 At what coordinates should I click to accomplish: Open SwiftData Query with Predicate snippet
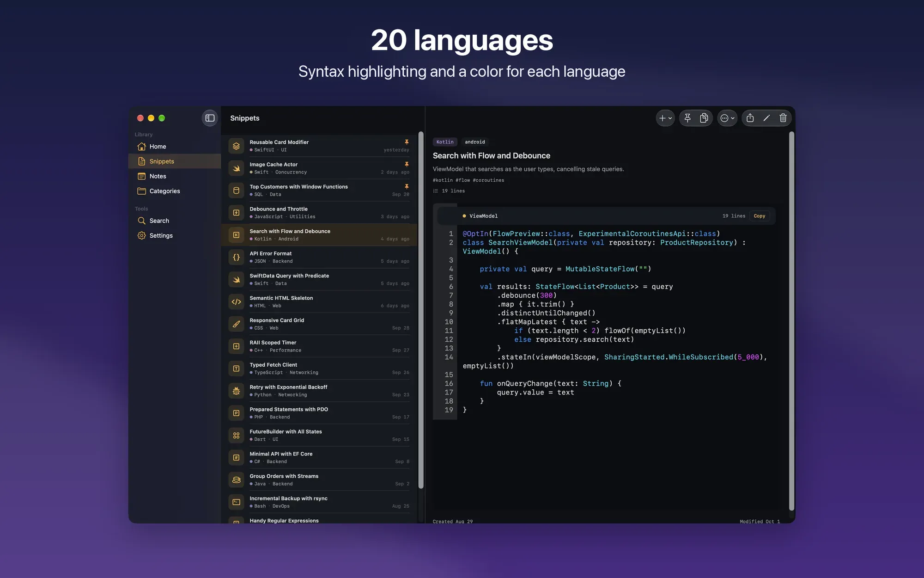tap(319, 279)
